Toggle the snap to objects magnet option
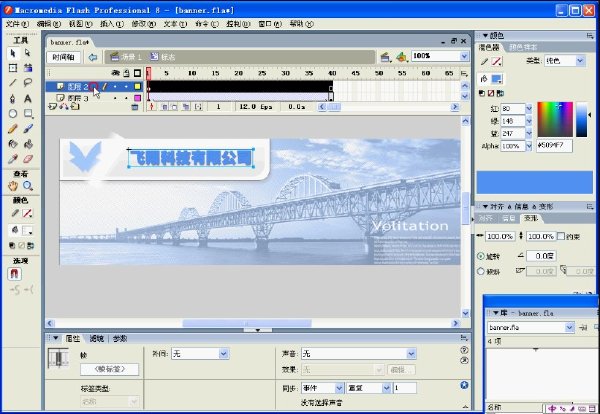600x414 pixels. tap(15, 274)
